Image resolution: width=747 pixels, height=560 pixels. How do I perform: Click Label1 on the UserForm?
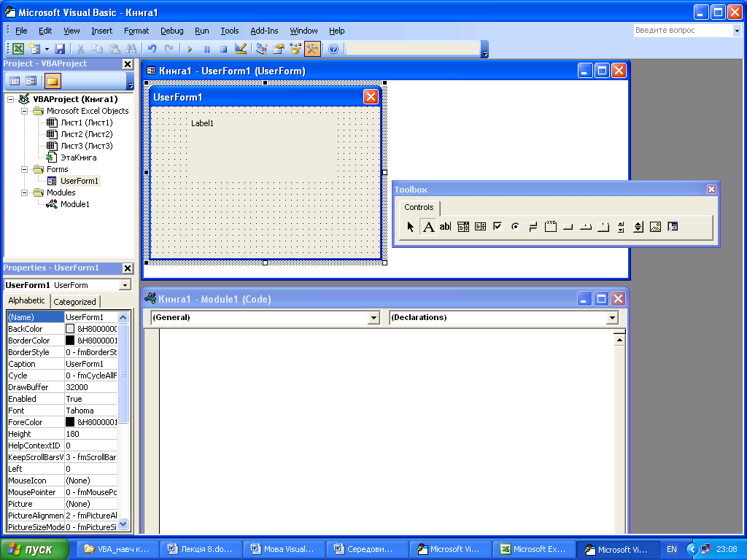[x=203, y=123]
